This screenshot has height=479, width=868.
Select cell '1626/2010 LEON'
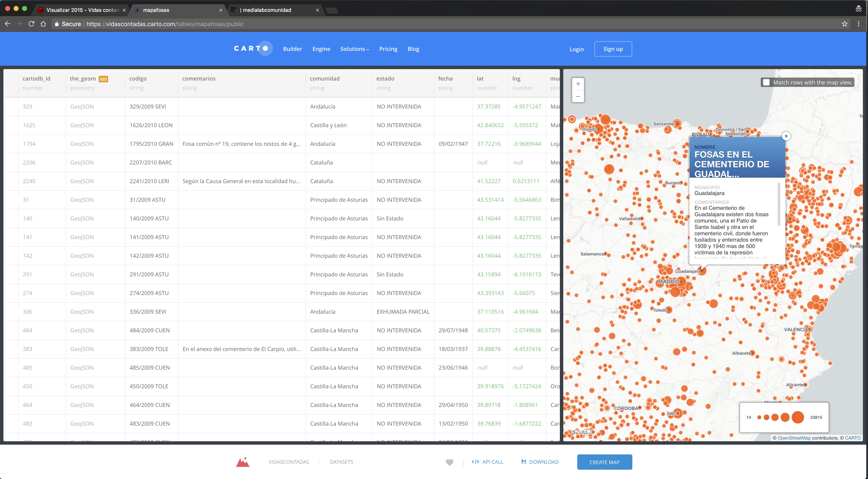[x=152, y=125]
